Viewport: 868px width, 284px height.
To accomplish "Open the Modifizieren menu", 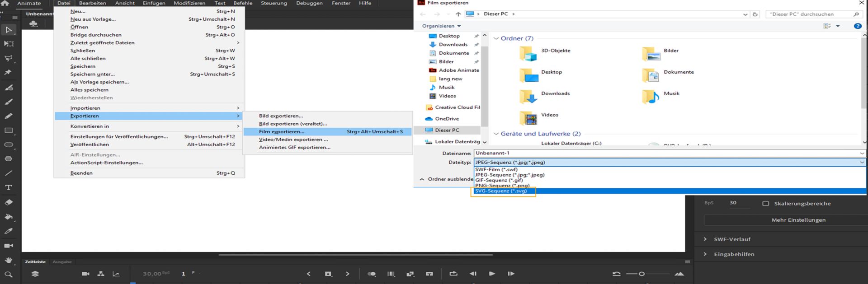I will pyautogui.click(x=189, y=3).
